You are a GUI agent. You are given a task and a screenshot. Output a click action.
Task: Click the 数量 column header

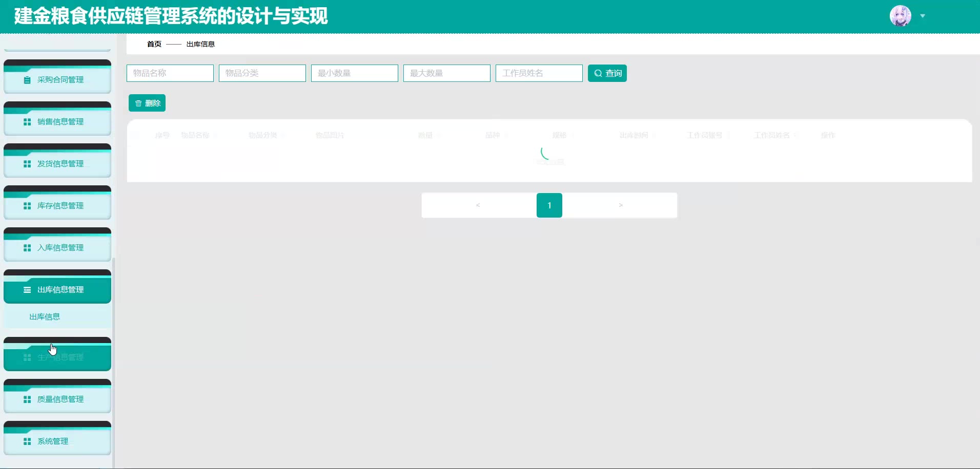425,135
